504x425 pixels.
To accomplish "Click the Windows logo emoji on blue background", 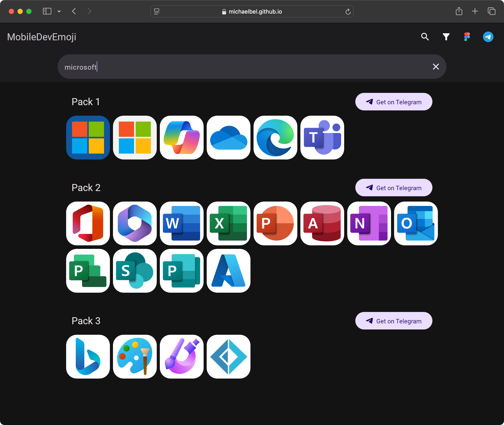I will pos(88,138).
